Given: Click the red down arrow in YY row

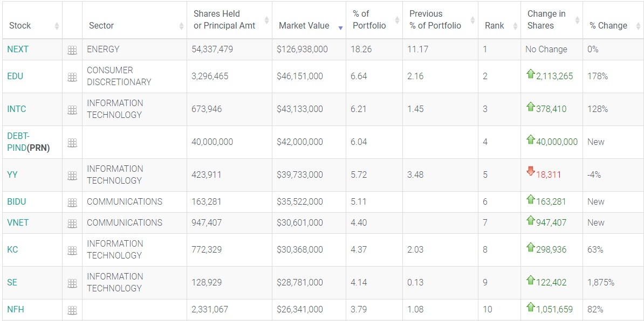Looking at the screenshot, I should [x=530, y=172].
